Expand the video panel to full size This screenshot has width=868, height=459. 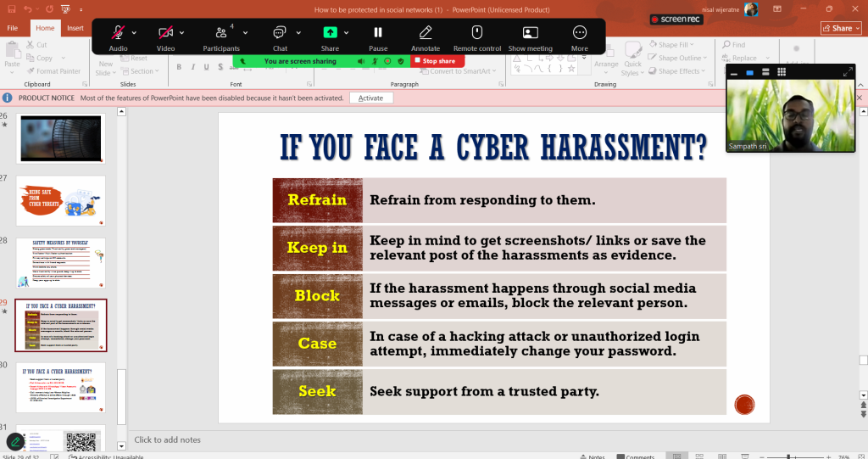849,73
